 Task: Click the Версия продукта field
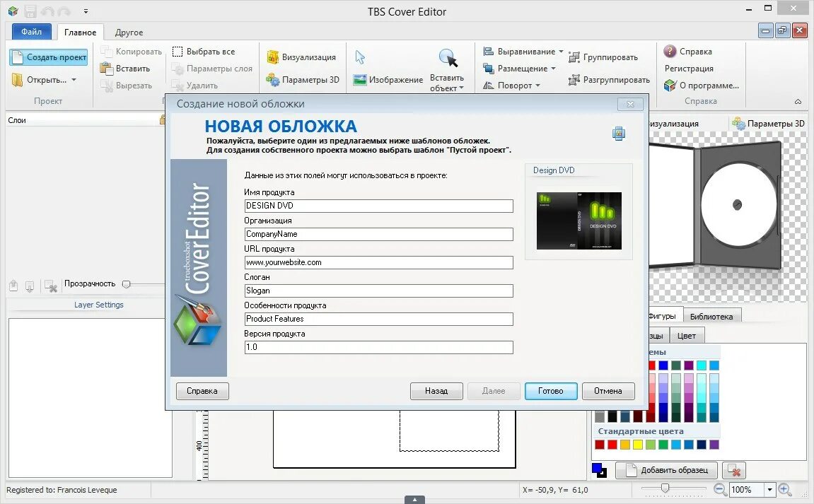click(378, 347)
